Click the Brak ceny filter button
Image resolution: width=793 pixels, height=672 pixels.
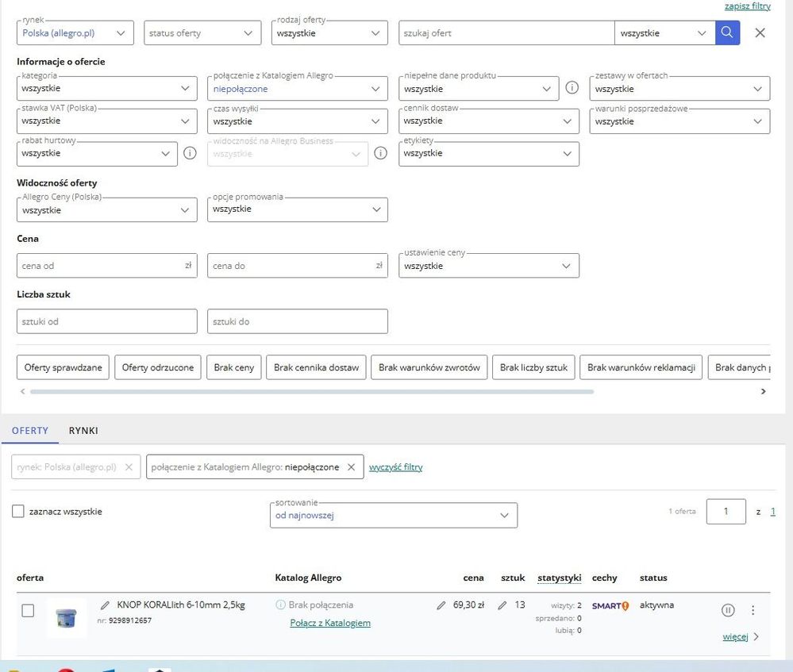point(234,367)
